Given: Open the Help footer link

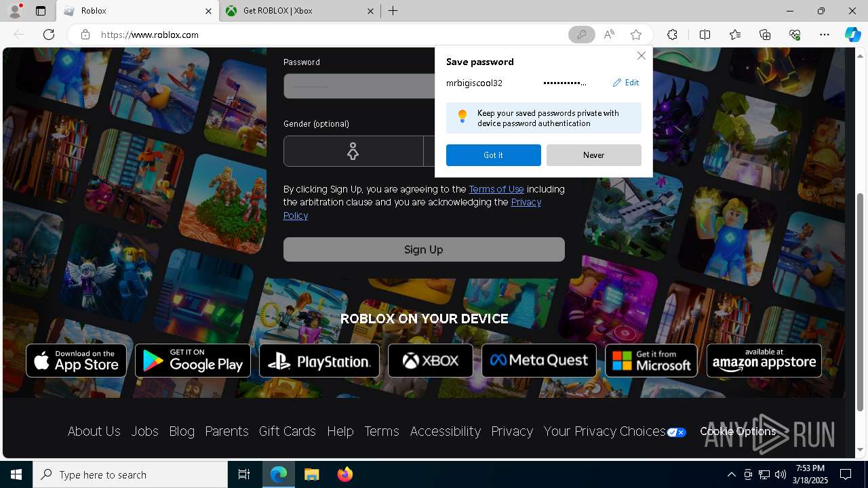Looking at the screenshot, I should click(340, 431).
